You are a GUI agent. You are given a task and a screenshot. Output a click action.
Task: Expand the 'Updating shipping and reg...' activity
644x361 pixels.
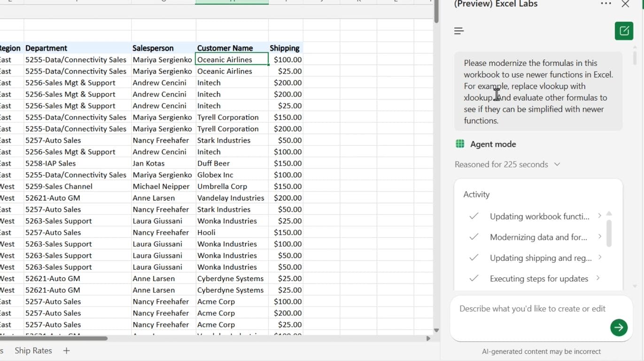click(599, 257)
